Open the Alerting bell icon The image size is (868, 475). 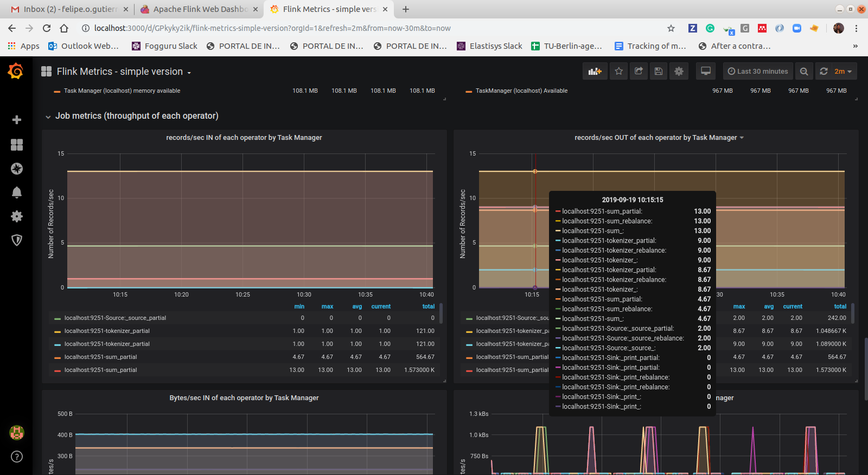17,192
